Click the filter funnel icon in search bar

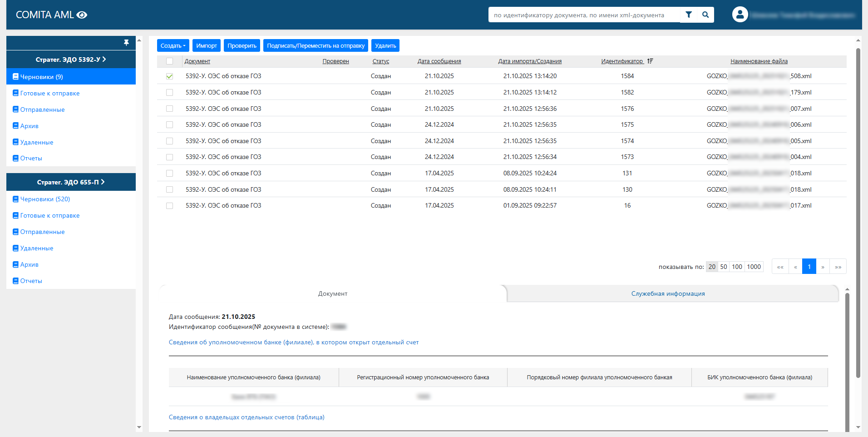click(x=688, y=15)
